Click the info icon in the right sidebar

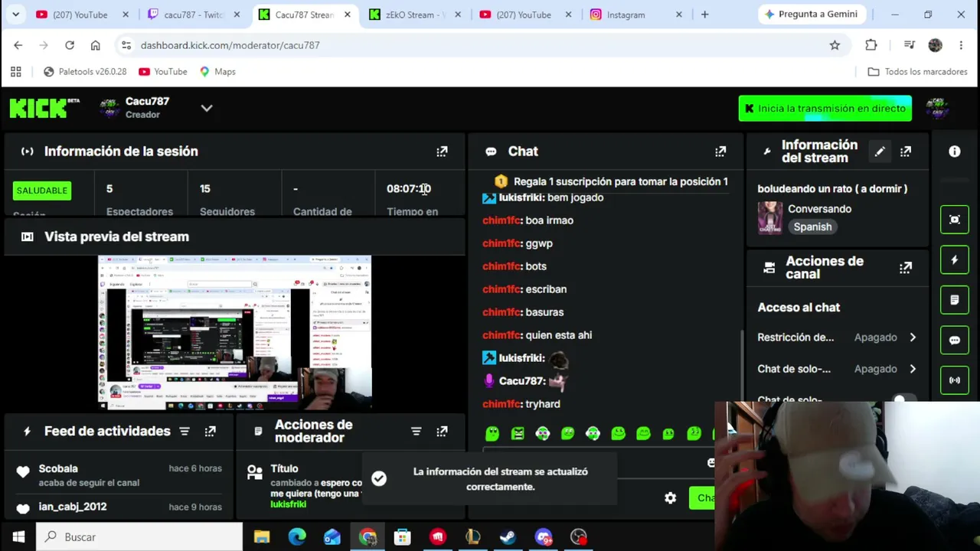pos(955,152)
